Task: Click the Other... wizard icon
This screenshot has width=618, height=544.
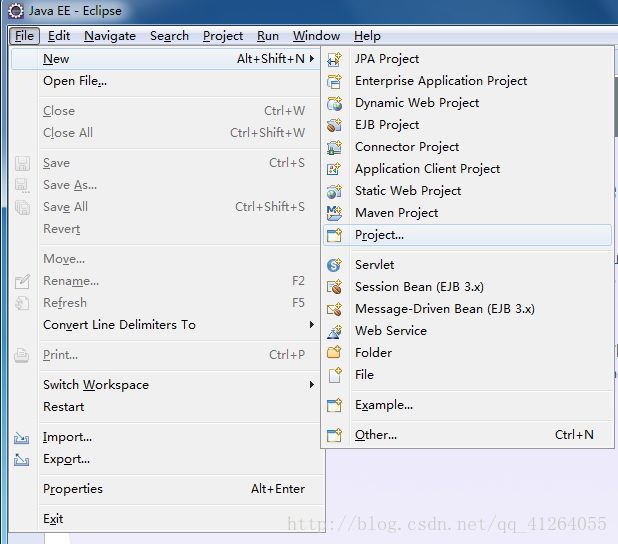Action: tap(334, 435)
